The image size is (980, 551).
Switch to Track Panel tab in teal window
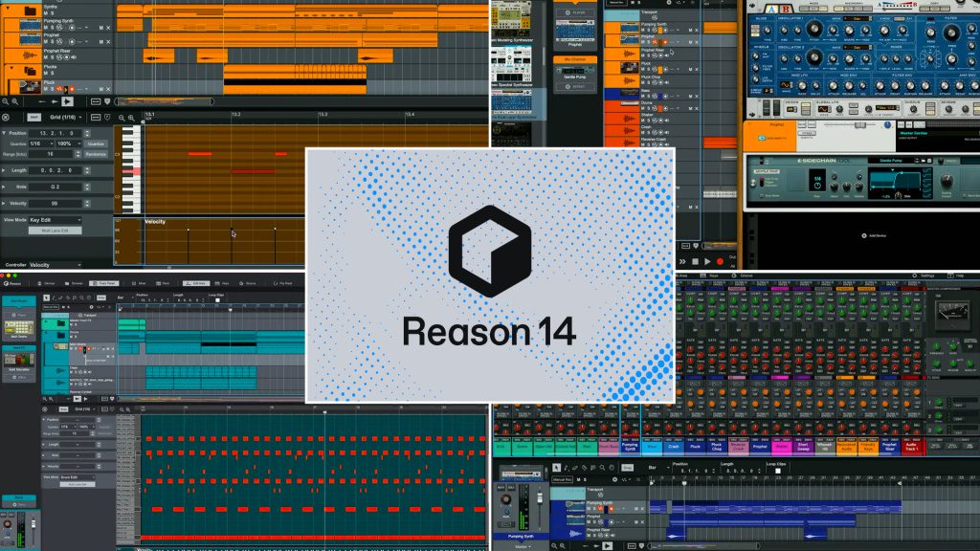click(x=103, y=283)
